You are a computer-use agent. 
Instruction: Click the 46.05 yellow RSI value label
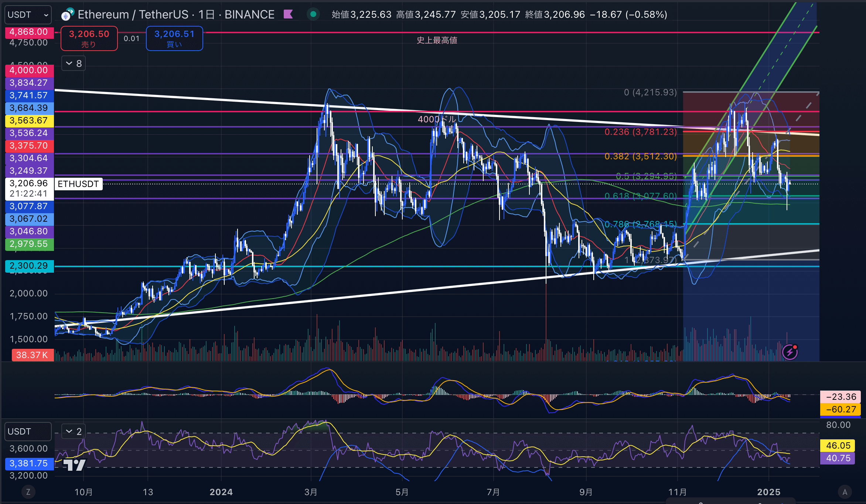click(x=838, y=446)
